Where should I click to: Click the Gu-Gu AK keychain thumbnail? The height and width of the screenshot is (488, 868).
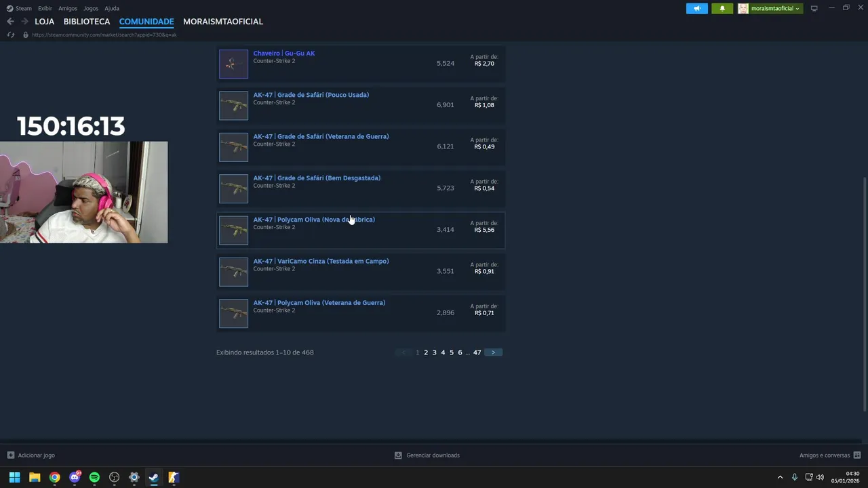click(233, 64)
